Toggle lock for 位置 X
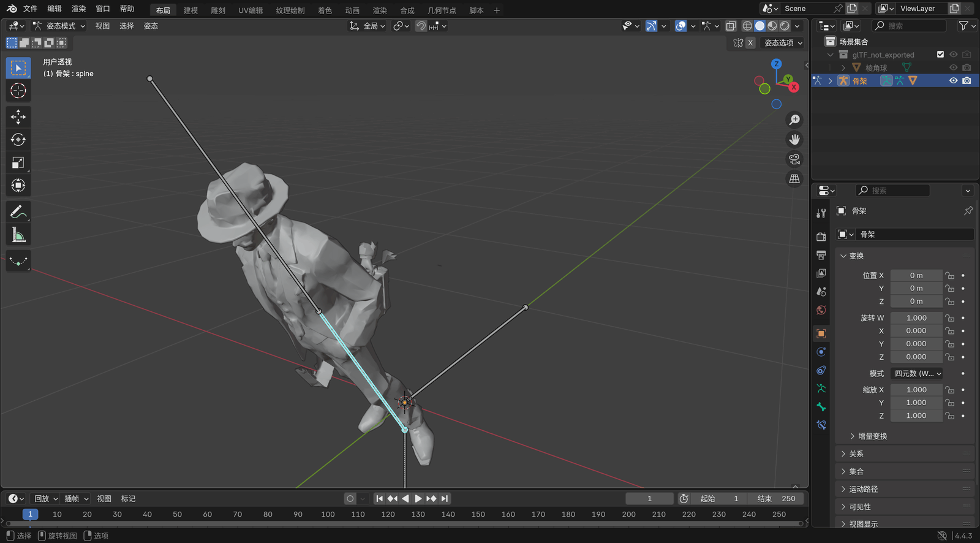This screenshot has width=980, height=543. pos(949,276)
